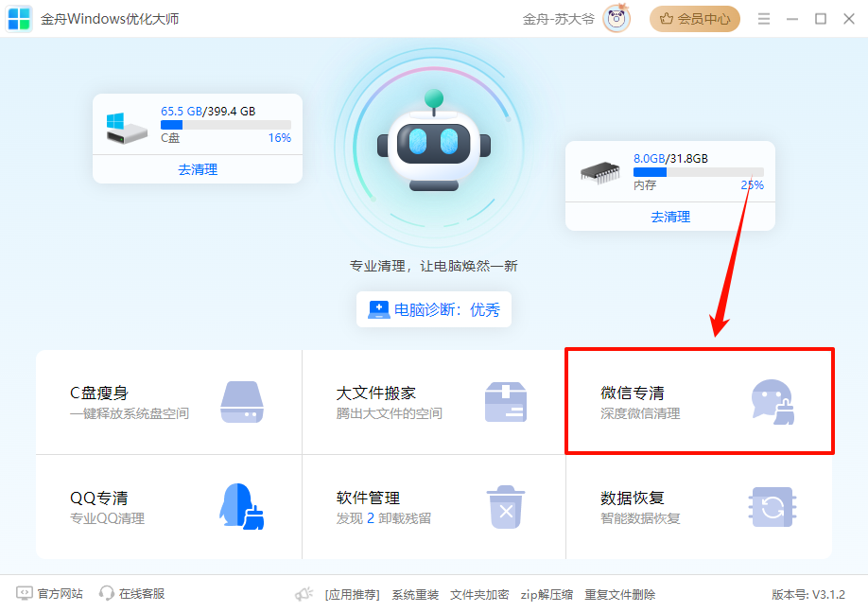This screenshot has width=868, height=612.
Task: Click the C盘 drive icon
Action: click(127, 128)
